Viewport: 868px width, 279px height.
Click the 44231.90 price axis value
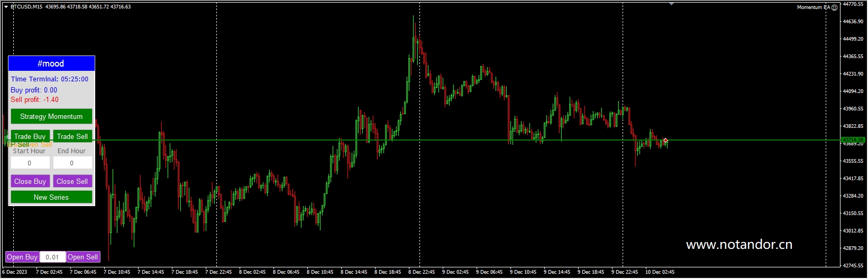[x=853, y=74]
